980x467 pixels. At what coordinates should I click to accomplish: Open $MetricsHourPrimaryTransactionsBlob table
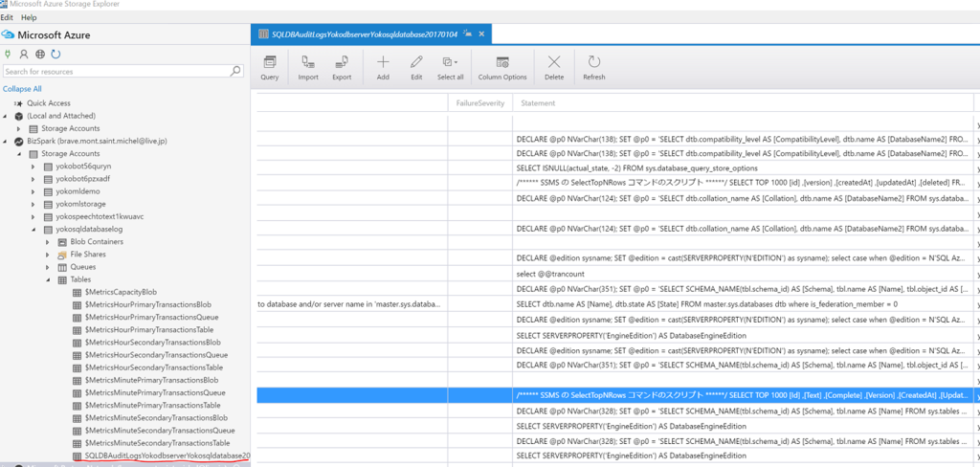click(148, 304)
